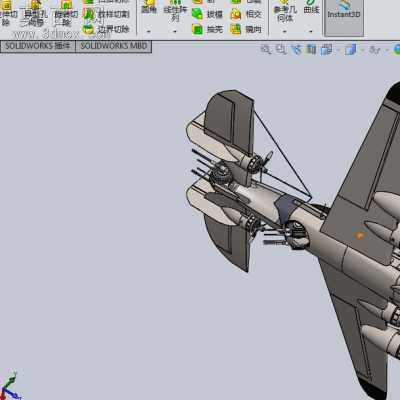
Task: Open the View Orientation icon
Action: [x=326, y=50]
